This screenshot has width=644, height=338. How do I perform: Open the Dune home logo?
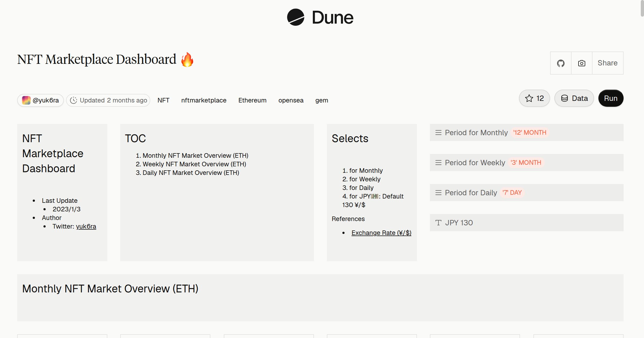pos(320,17)
